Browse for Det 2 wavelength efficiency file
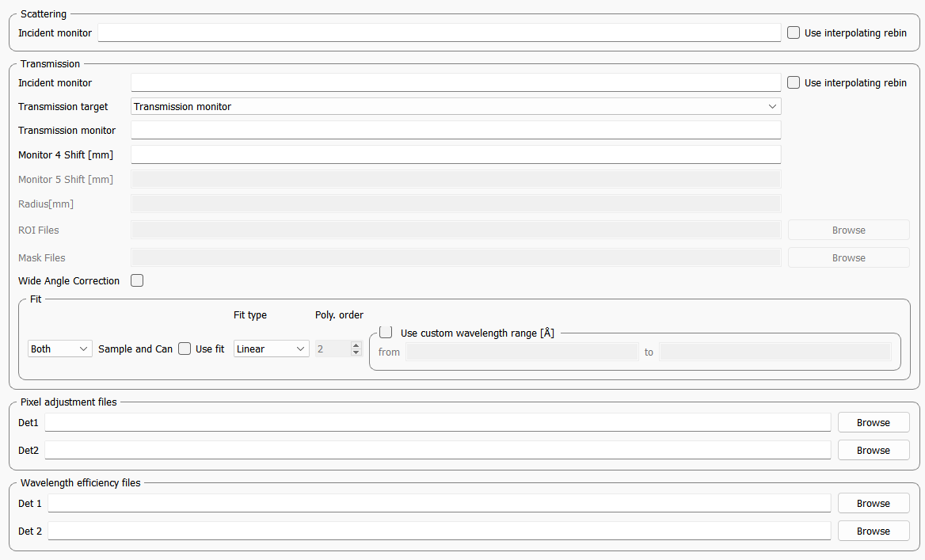This screenshot has height=560, width=925. click(x=873, y=531)
